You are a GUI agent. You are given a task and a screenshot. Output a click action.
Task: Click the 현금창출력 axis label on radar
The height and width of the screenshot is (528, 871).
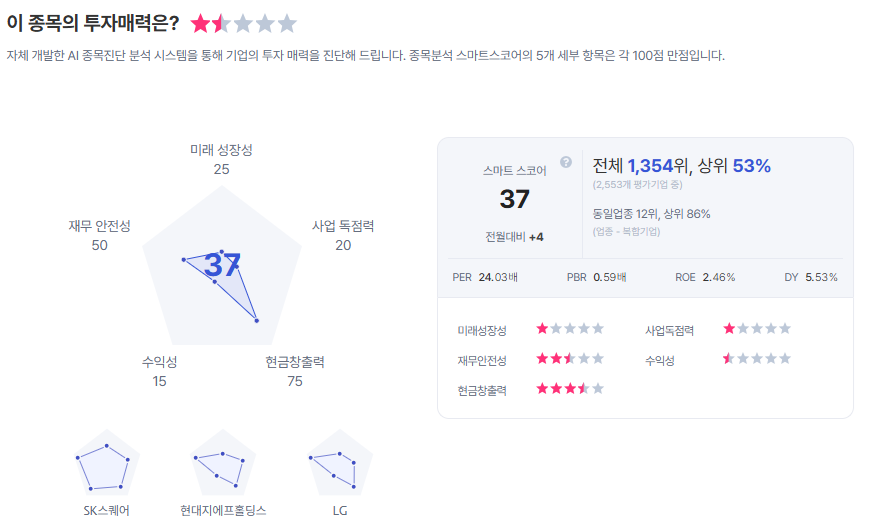click(x=294, y=362)
